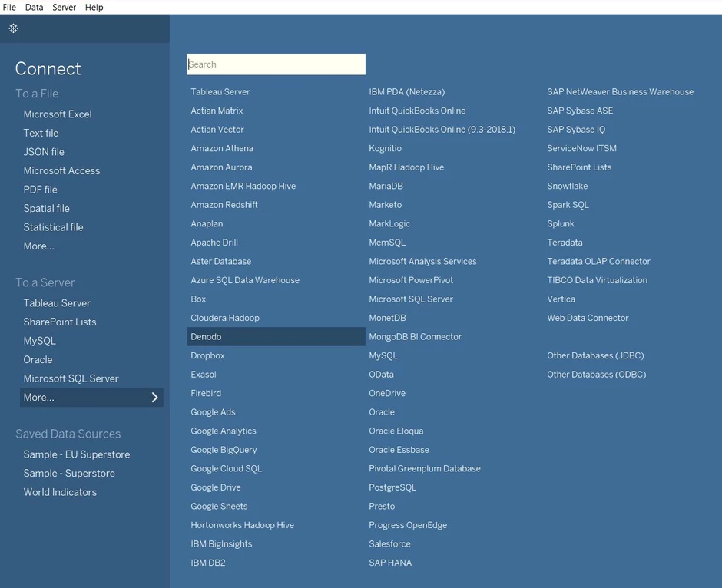Click the connector Search input field
This screenshot has width=722, height=588.
tap(277, 64)
